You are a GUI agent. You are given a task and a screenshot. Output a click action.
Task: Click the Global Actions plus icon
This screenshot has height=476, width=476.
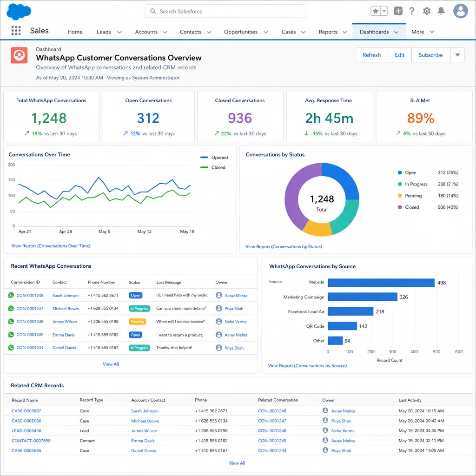tap(398, 11)
